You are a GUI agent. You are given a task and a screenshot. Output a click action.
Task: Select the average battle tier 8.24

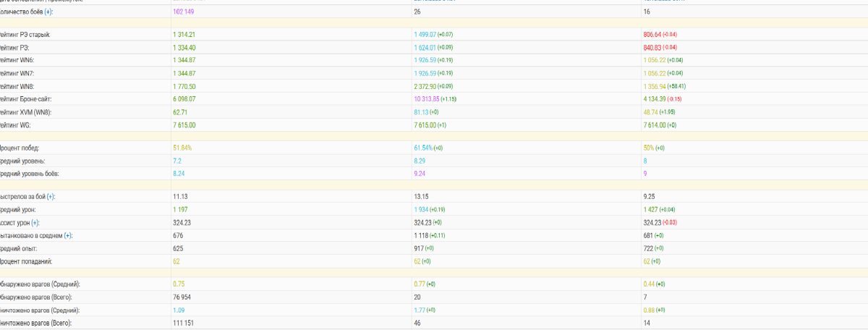click(x=179, y=174)
